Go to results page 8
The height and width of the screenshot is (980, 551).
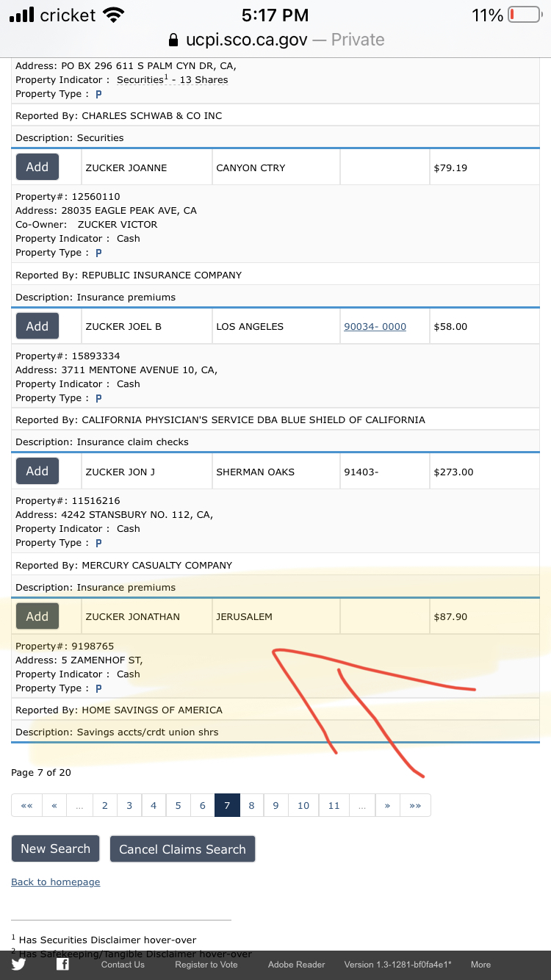click(251, 805)
